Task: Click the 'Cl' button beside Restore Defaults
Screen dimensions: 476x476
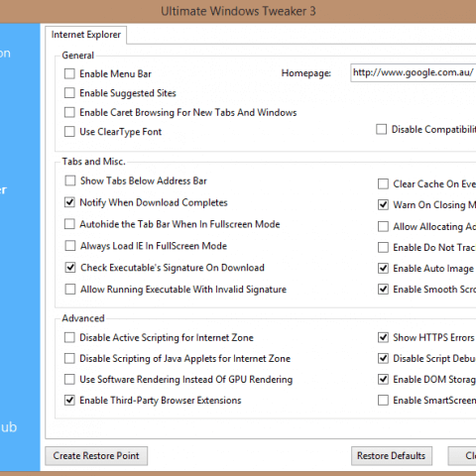Action: pyautogui.click(x=462, y=456)
